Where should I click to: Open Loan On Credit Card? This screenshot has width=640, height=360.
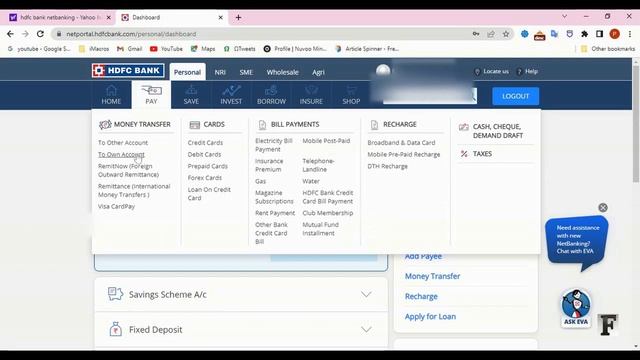point(209,194)
